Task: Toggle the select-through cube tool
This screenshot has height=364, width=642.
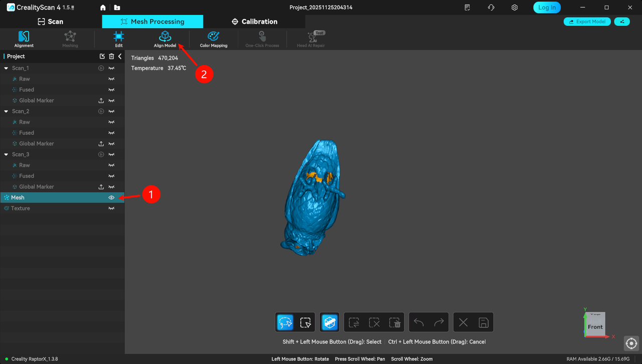Action: (329, 322)
